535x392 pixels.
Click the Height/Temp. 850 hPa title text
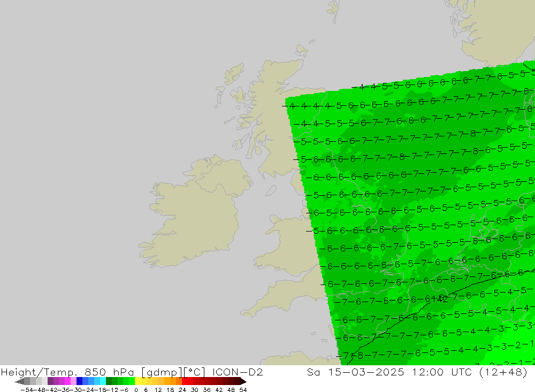pos(67,372)
